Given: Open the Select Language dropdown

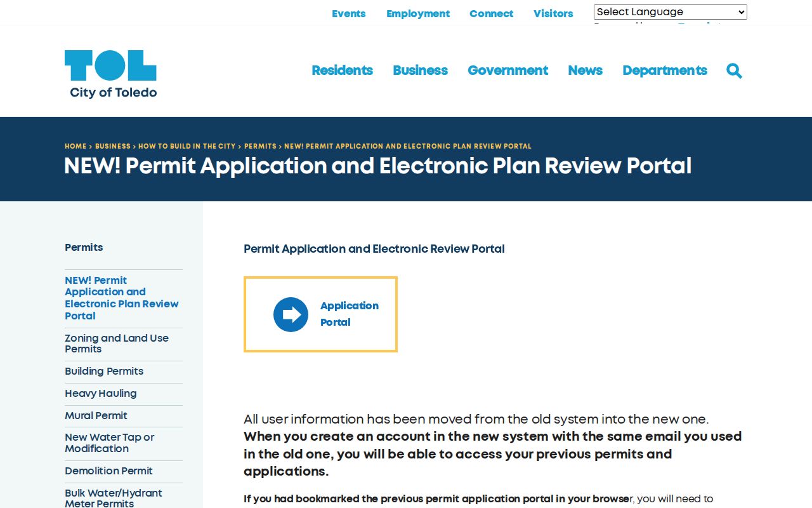Looking at the screenshot, I should point(670,12).
